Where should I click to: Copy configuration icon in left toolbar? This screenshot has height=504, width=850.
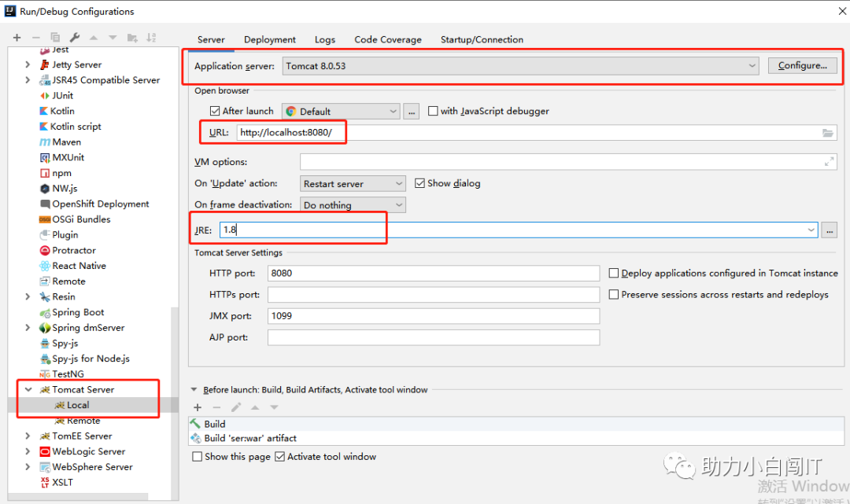[x=55, y=38]
